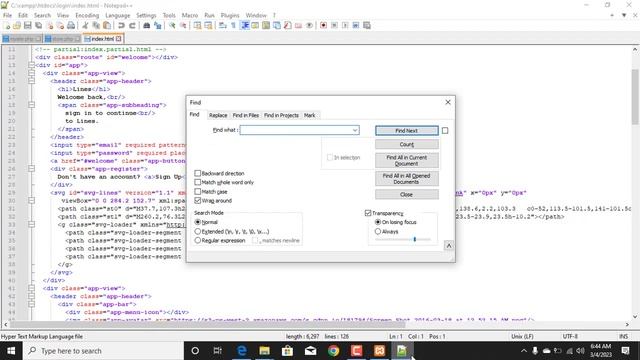Click the Paste toolbar icon

107,25
